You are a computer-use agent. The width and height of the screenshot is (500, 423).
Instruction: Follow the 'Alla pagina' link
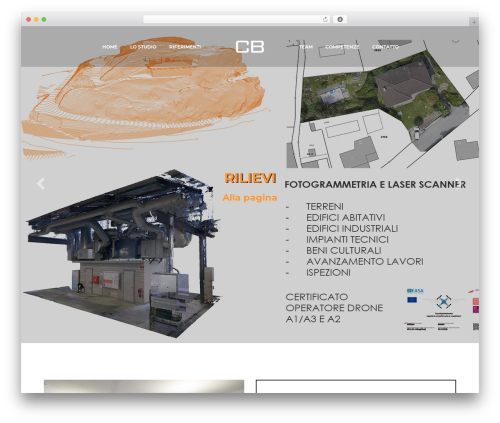[250, 198]
